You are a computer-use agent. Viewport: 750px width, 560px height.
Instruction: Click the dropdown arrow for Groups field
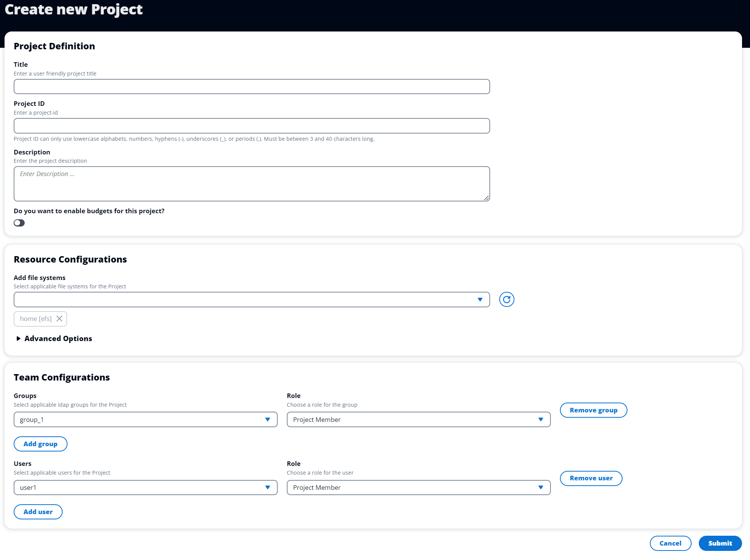[267, 419]
